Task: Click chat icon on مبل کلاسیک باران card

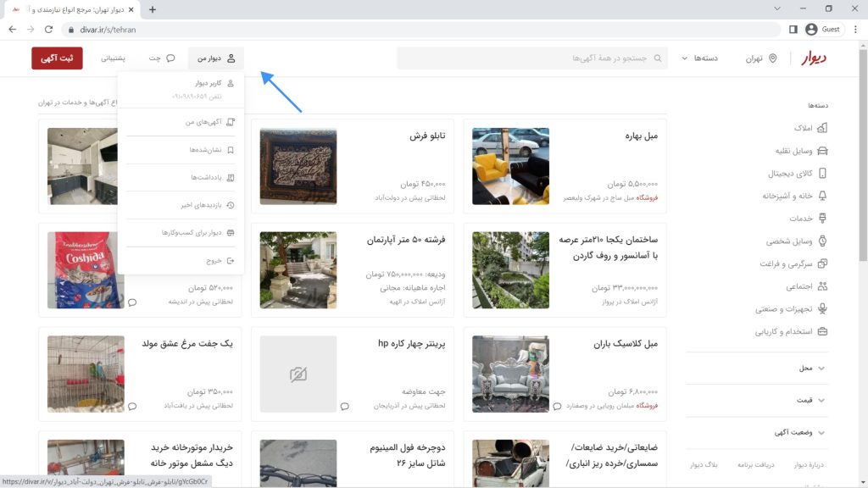Action: [557, 406]
